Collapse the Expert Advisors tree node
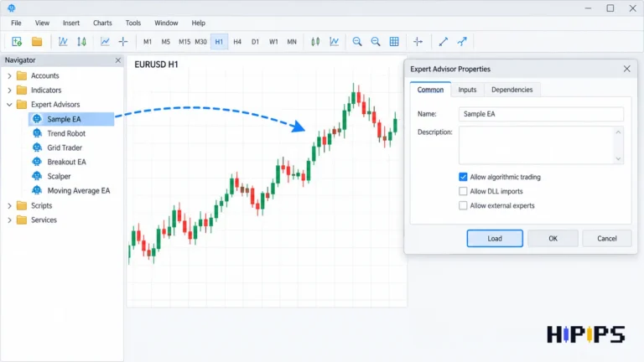644x362 pixels. pyautogui.click(x=9, y=105)
